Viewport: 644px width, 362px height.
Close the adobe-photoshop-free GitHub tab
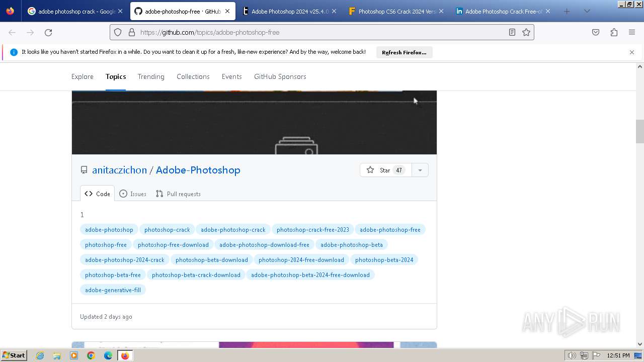click(x=227, y=11)
